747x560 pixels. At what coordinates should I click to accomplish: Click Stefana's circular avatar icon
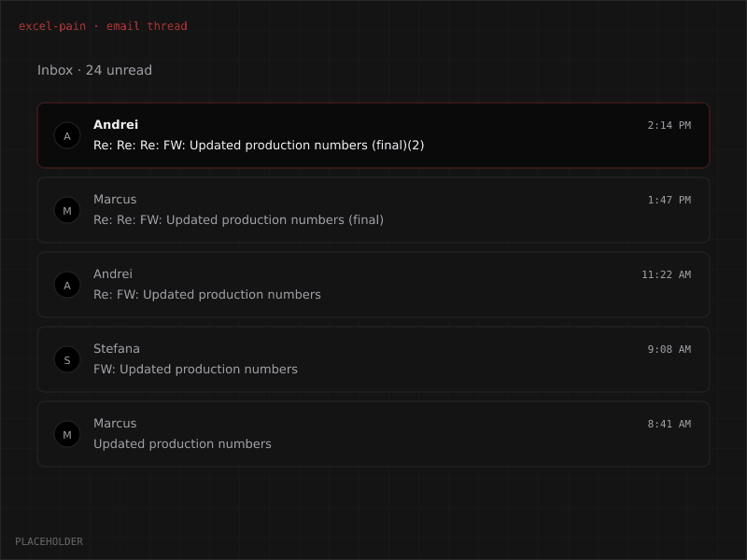click(x=67, y=359)
